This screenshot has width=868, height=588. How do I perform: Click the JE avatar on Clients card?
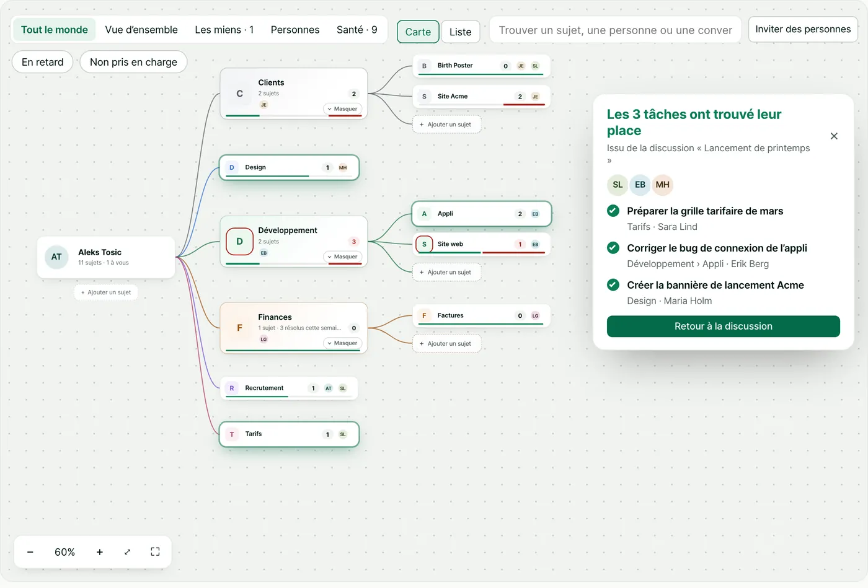pyautogui.click(x=263, y=105)
